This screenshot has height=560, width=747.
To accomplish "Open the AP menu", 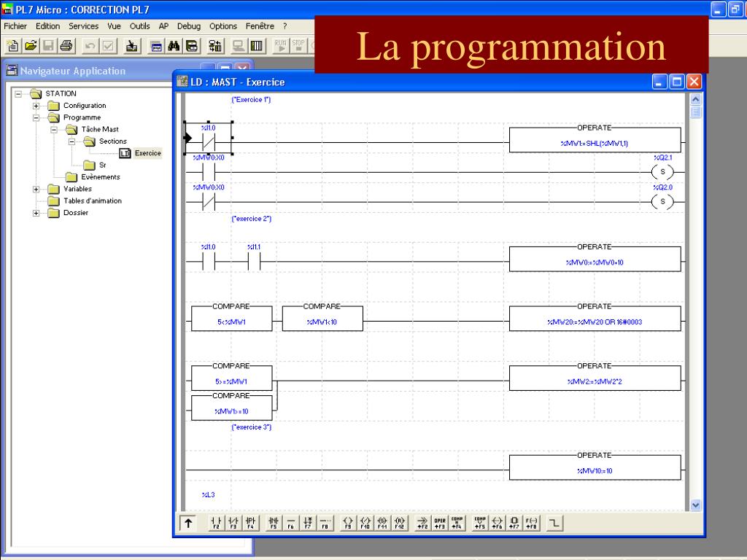I will (163, 26).
